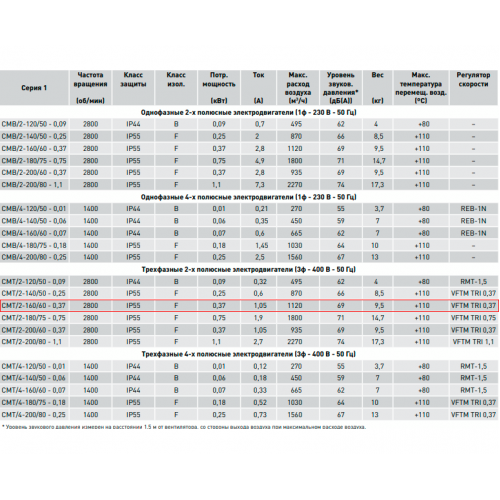Click airflow value 2270 for CMT/2-200/80

point(295,342)
